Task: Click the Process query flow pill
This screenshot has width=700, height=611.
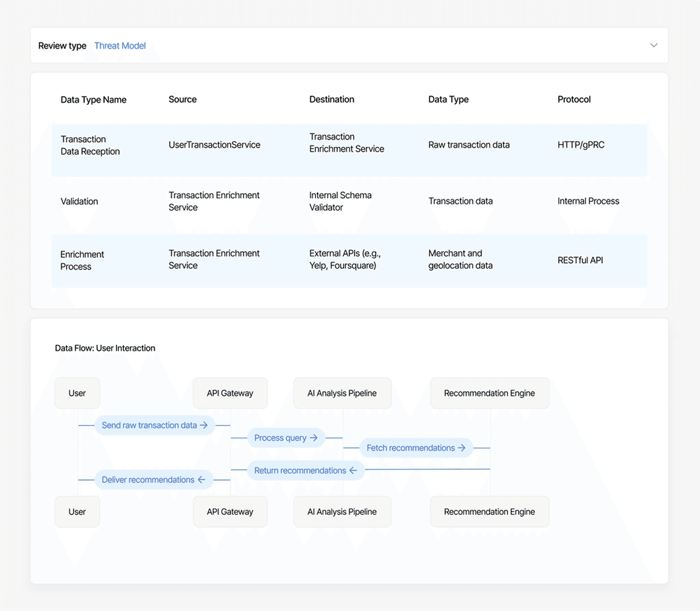Action: point(286,438)
